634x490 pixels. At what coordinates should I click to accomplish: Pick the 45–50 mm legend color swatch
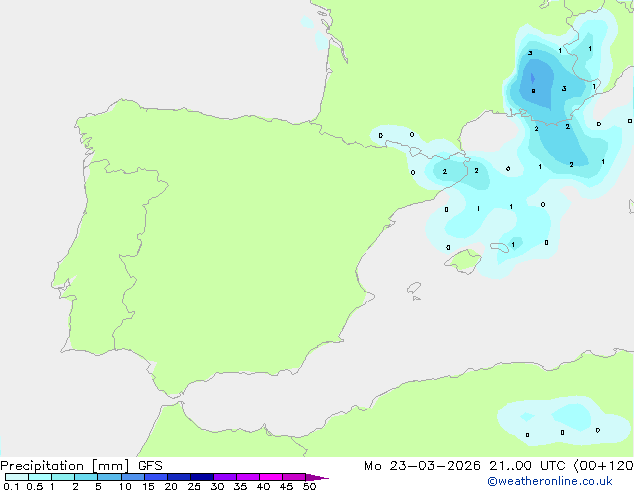coord(294,477)
